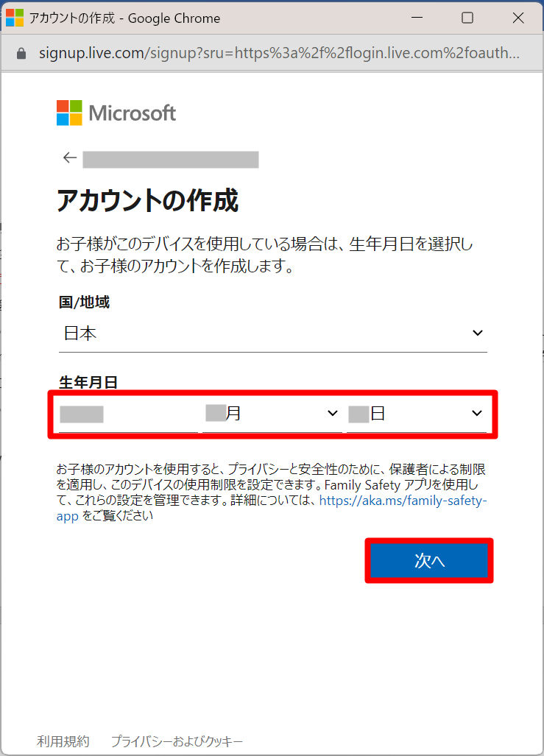Click the Microsoft logo
544x756 pixels.
tap(116, 113)
